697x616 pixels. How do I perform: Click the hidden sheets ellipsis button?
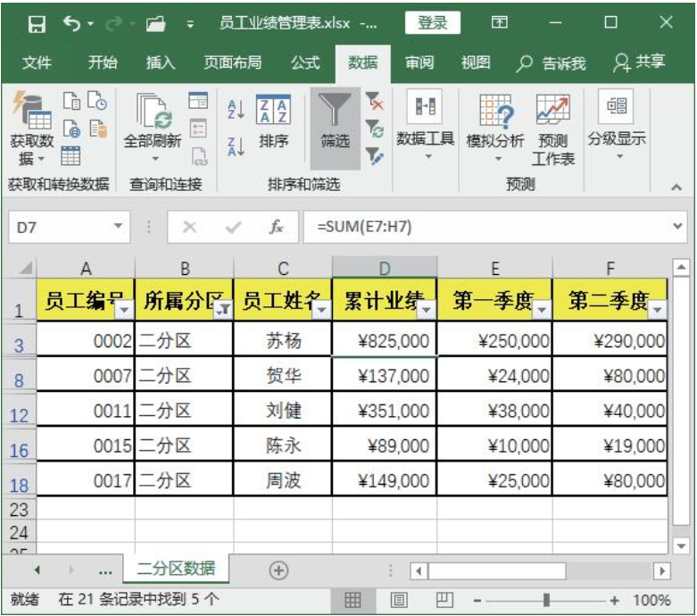click(105, 571)
